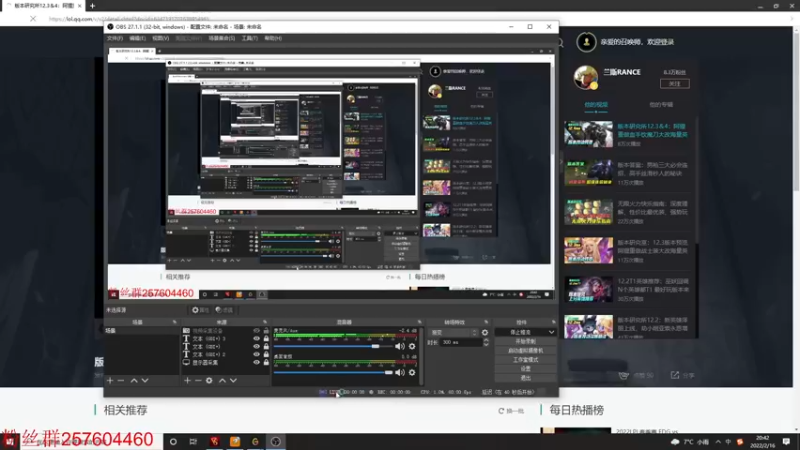800x450 pixels.
Task: Move scene up in scenes list
Action: [x=134, y=381]
